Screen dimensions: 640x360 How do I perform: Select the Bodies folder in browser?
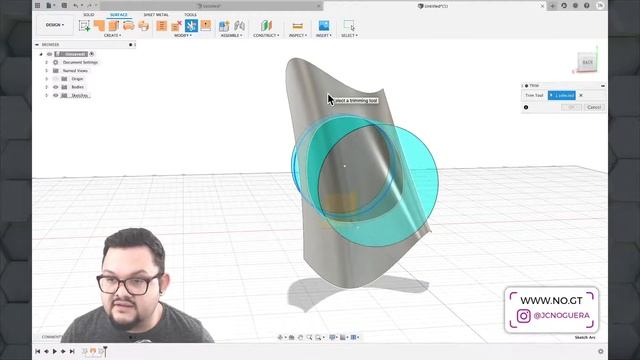[x=77, y=87]
